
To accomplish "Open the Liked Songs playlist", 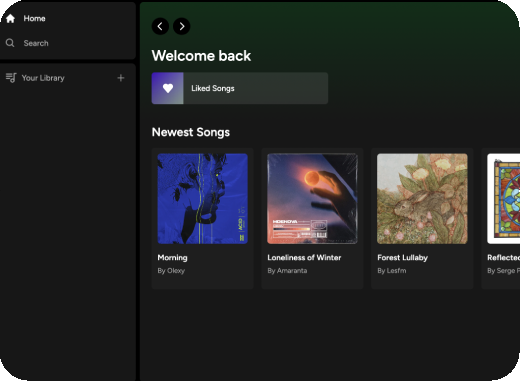I will pyautogui.click(x=240, y=88).
